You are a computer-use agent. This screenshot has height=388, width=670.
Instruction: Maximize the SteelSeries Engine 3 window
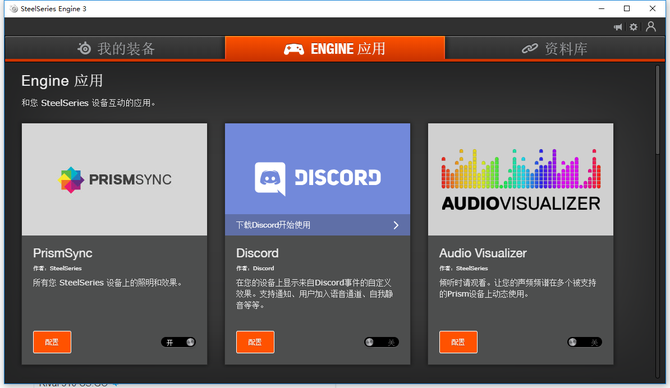pyautogui.click(x=627, y=9)
